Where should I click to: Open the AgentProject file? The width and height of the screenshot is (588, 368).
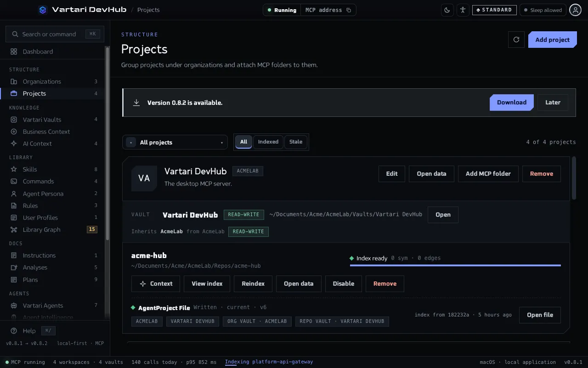coord(540,315)
